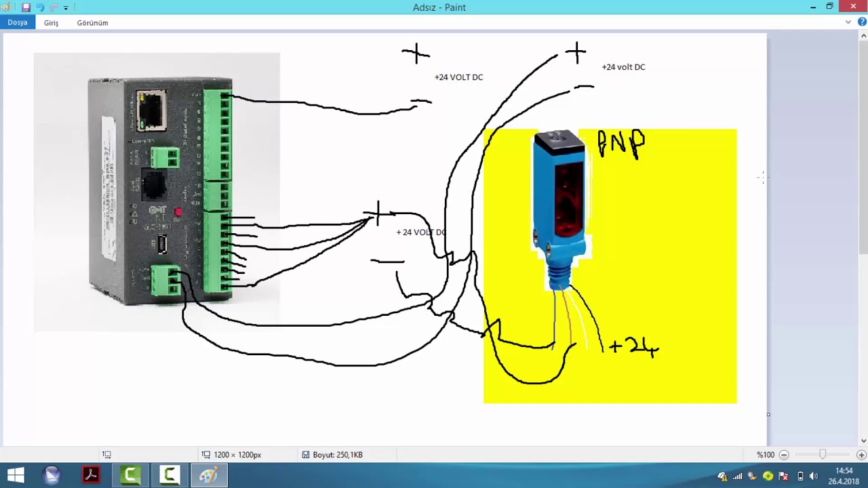Open network signal tray icon

(x=737, y=476)
